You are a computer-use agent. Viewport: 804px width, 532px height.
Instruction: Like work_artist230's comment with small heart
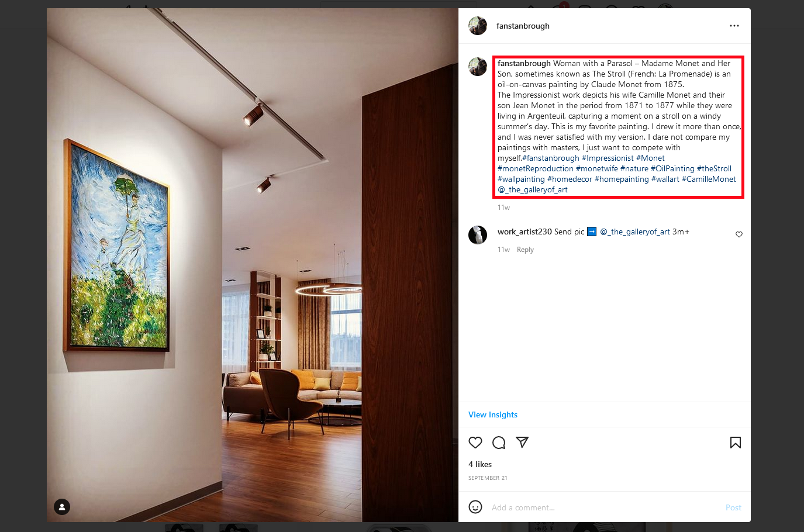pyautogui.click(x=739, y=234)
